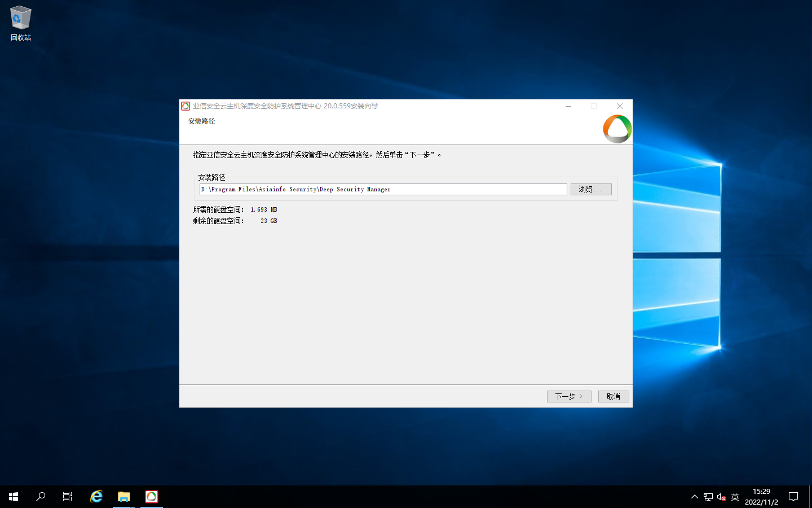Image resolution: width=812 pixels, height=508 pixels.
Task: Open taskbar search magnifier
Action: click(x=41, y=497)
